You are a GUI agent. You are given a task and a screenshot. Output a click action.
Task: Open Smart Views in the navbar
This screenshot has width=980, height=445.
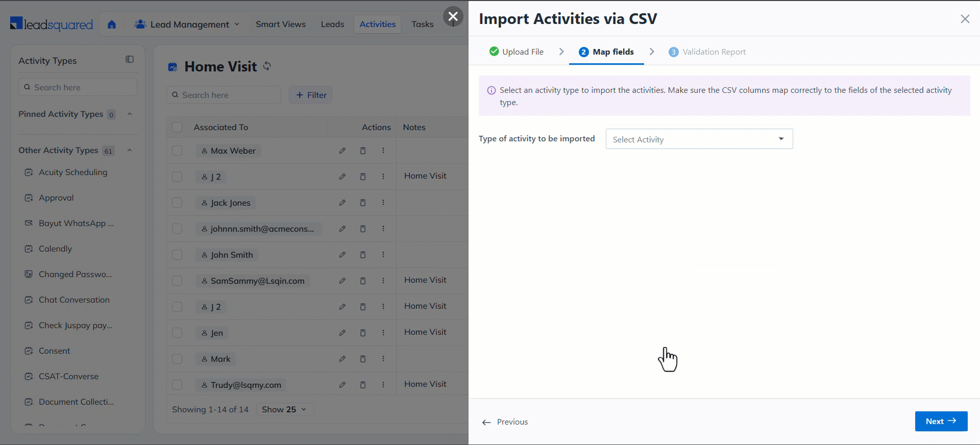pos(281,24)
